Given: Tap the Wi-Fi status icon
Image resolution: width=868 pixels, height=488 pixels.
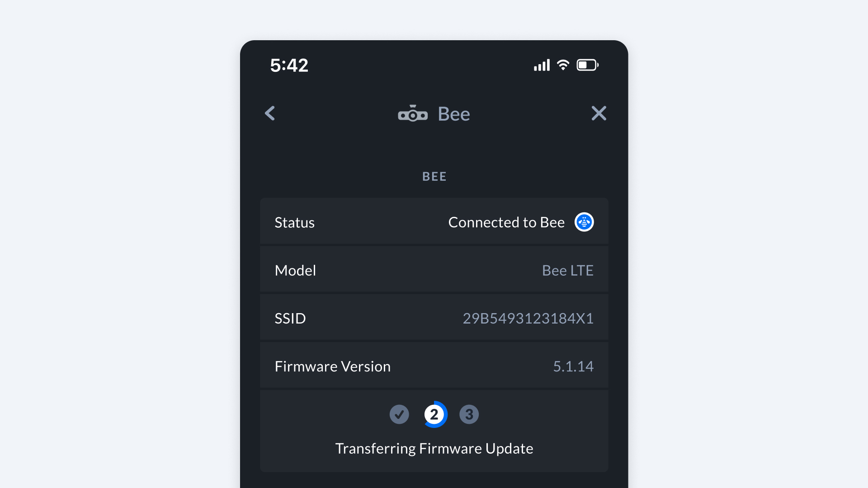Looking at the screenshot, I should [563, 65].
